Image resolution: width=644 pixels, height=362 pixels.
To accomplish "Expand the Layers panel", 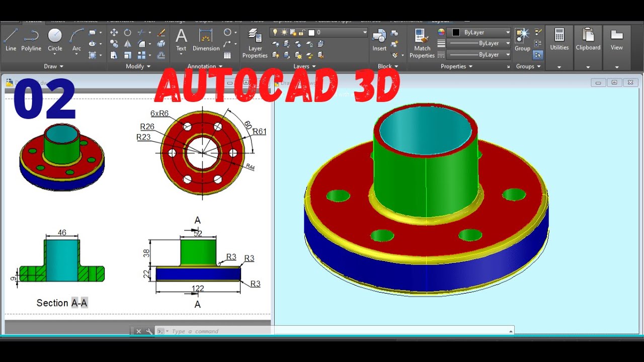I will [x=304, y=66].
